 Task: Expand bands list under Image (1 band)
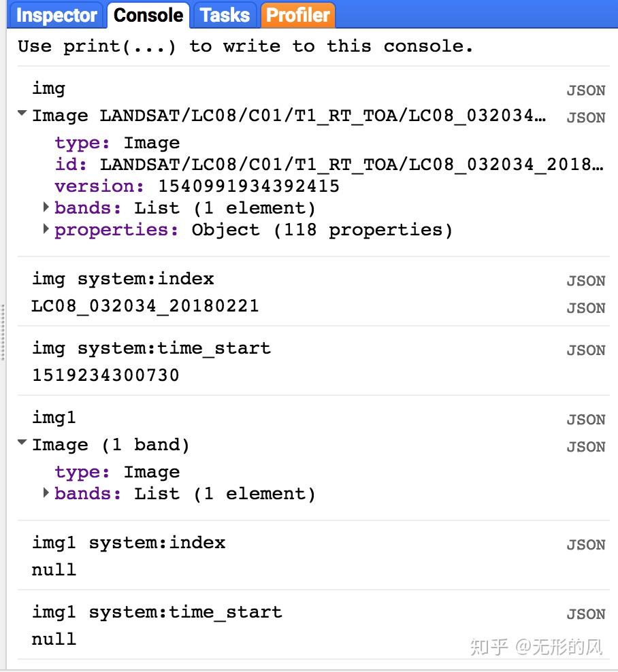tap(46, 492)
